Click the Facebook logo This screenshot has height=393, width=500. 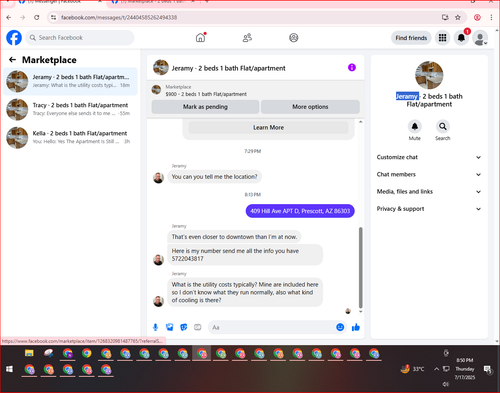tap(14, 38)
